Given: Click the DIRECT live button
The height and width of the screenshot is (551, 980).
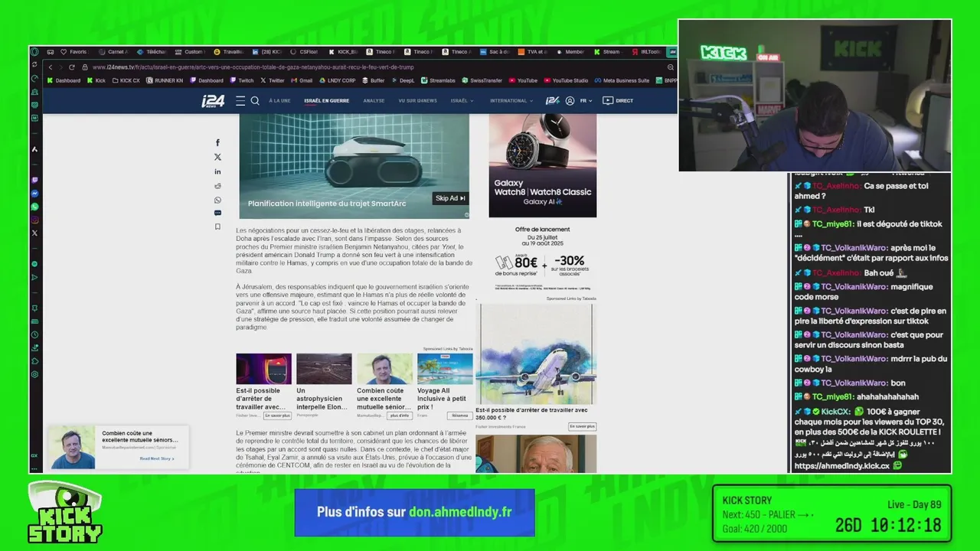Looking at the screenshot, I should (619, 100).
